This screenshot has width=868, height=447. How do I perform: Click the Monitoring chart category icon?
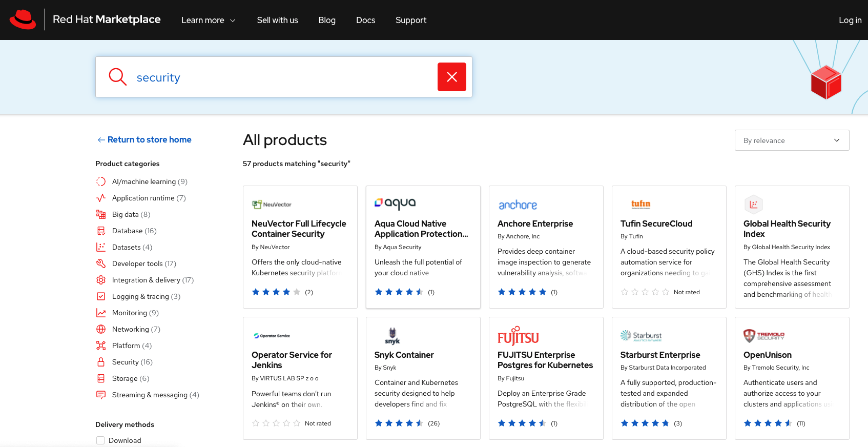[101, 313]
